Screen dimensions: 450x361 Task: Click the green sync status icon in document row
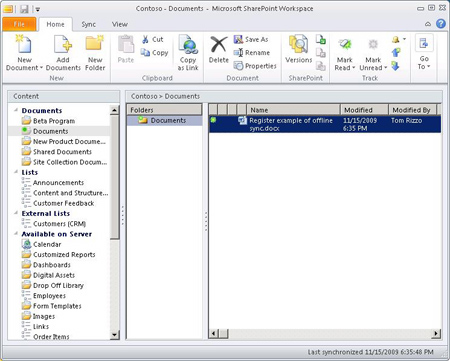pyautogui.click(x=213, y=119)
